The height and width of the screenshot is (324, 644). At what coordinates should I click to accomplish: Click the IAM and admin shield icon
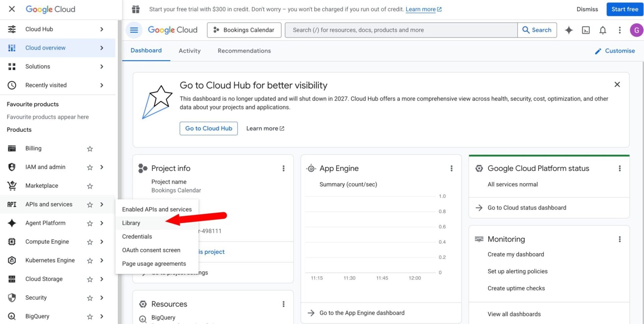pyautogui.click(x=12, y=167)
